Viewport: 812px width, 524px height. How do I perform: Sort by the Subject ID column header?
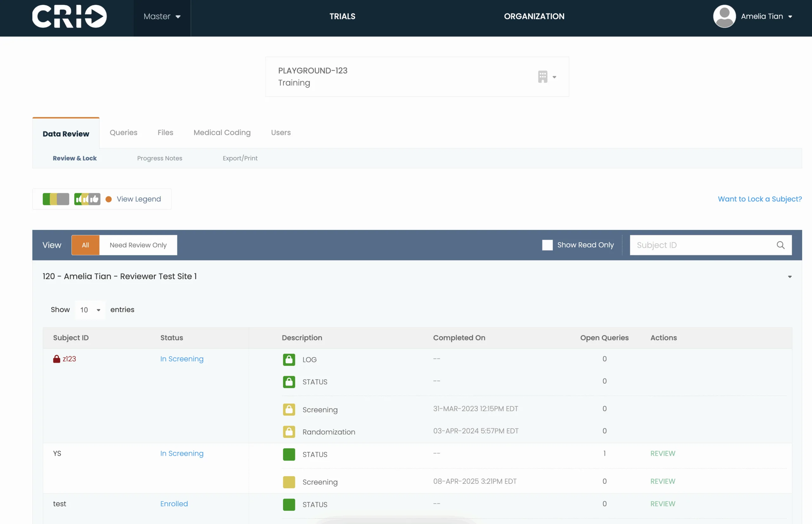[71, 338]
